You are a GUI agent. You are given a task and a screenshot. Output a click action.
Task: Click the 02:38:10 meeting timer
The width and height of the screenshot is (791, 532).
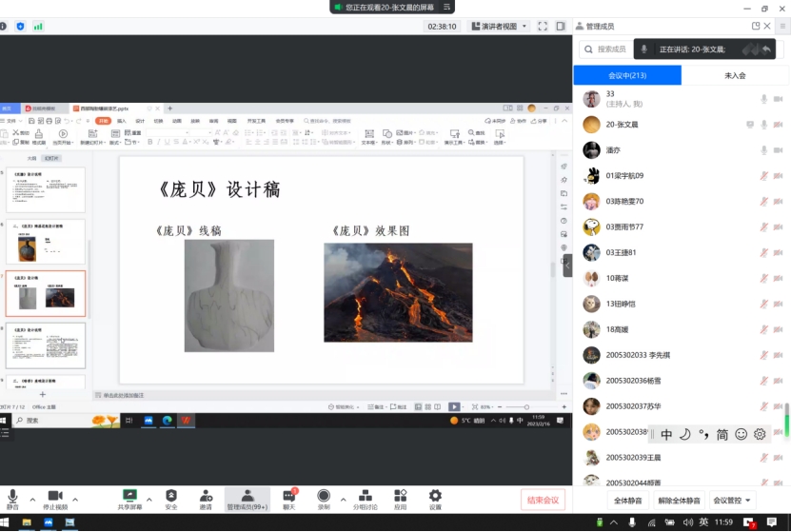(442, 27)
